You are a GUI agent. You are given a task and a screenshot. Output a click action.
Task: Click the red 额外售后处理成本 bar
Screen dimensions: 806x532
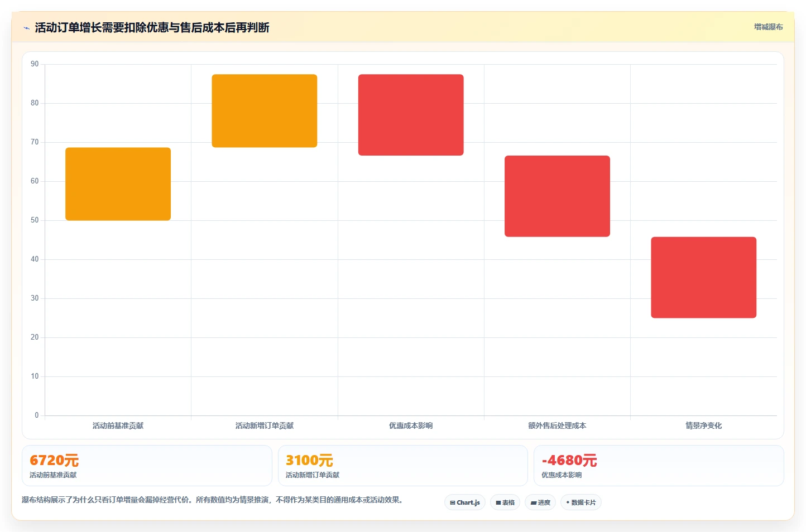(x=557, y=196)
